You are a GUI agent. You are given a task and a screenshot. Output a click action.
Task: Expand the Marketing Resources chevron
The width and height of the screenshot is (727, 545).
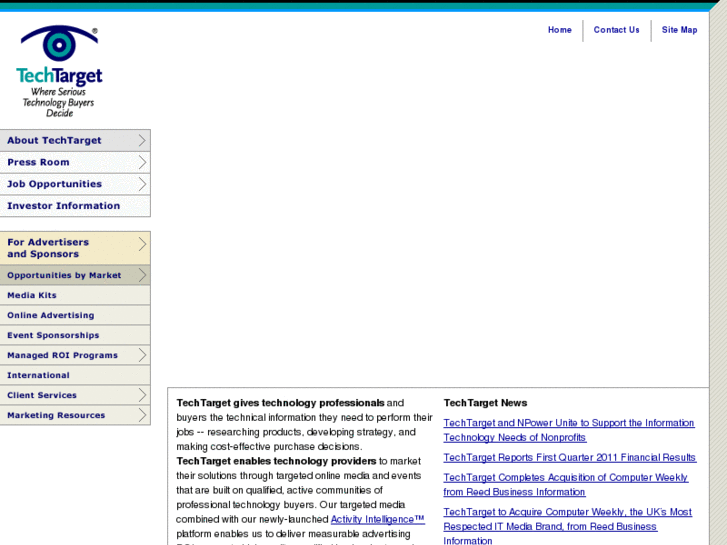pyautogui.click(x=142, y=415)
